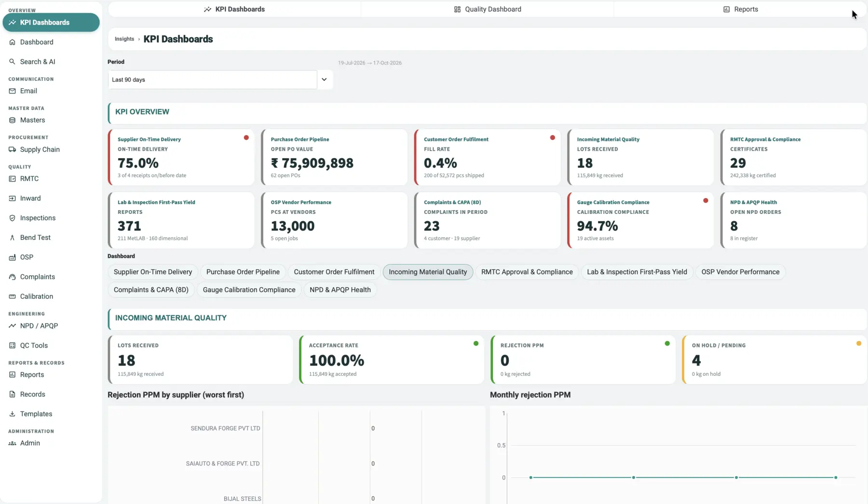868x504 pixels.
Task: Click SENDURA FORGE PVT LTD chart label
Action: [225, 428]
